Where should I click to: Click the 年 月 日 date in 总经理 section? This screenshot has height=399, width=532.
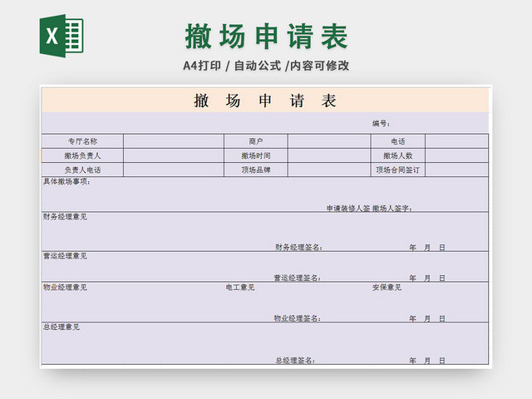427,361
